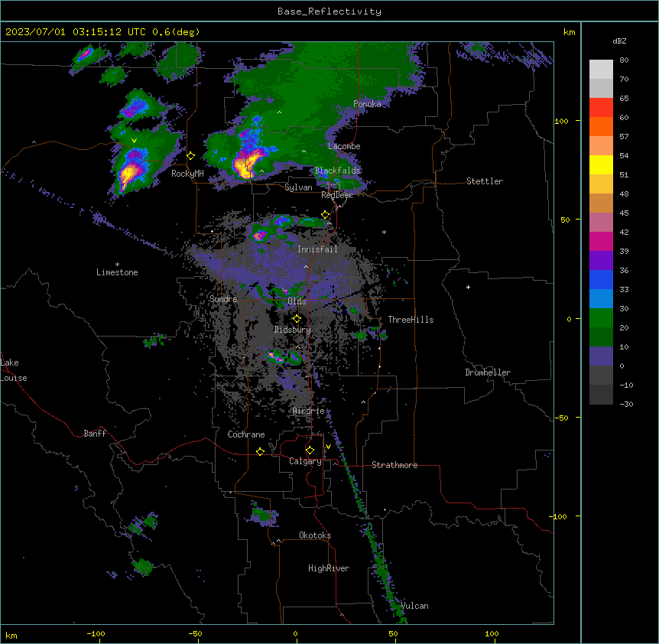Pick the purple-blue 0-10 dBZ legend swatch
The height and width of the screenshot is (644, 659).
click(601, 356)
